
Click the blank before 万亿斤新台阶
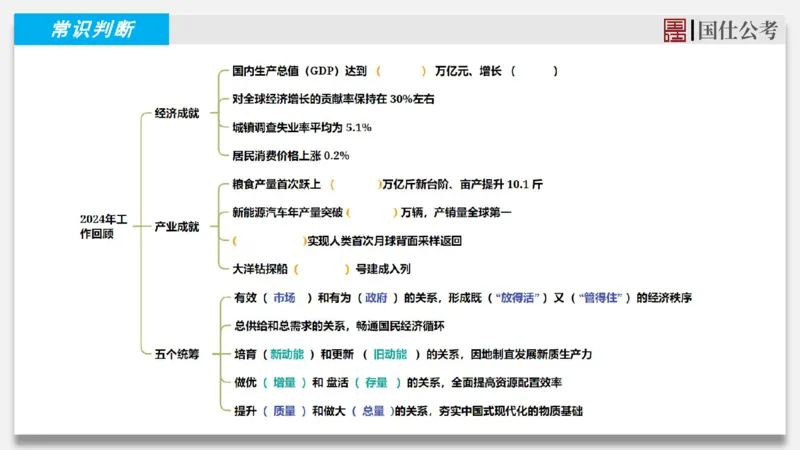[356, 184]
